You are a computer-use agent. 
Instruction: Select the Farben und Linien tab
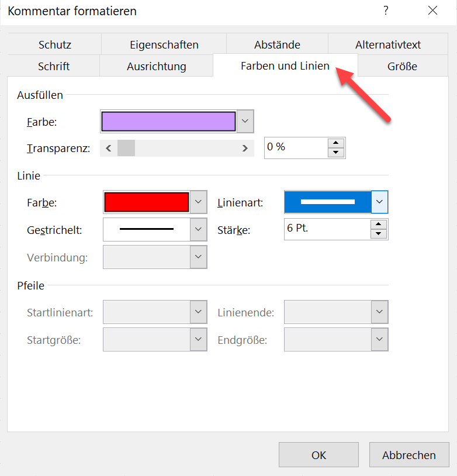tap(285, 65)
